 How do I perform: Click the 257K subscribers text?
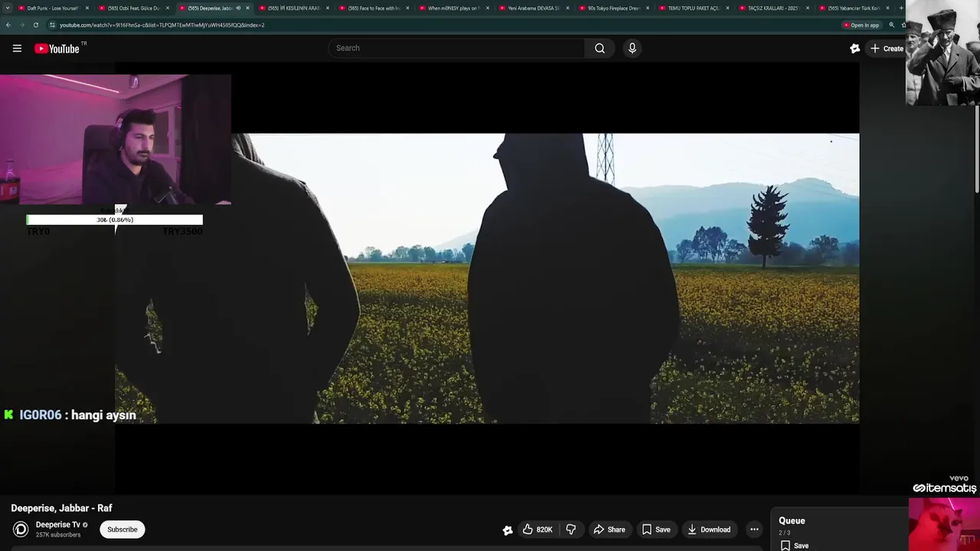click(x=58, y=535)
